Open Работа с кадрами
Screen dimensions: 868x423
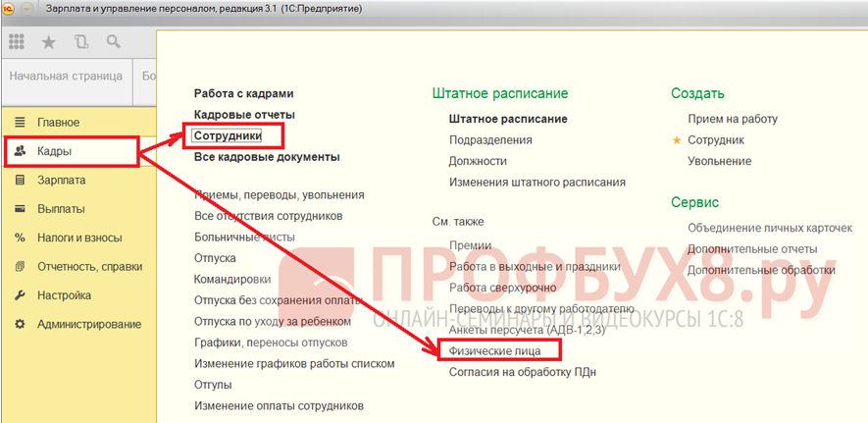click(x=243, y=93)
